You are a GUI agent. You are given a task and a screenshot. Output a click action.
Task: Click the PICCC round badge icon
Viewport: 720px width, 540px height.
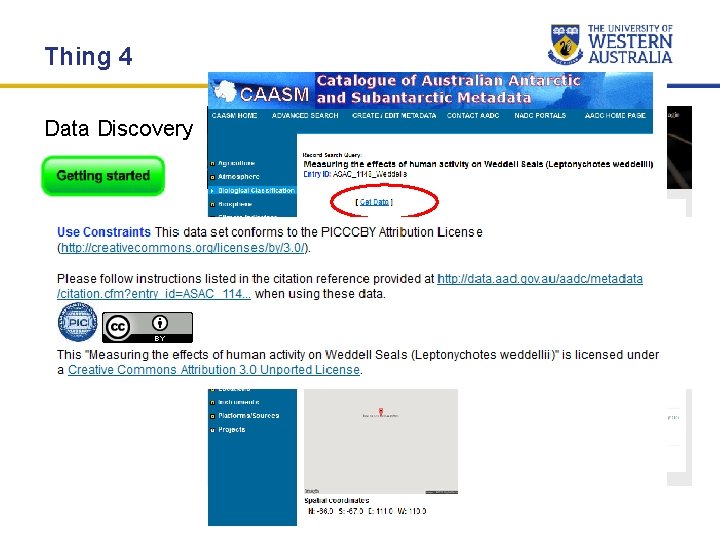click(77, 323)
